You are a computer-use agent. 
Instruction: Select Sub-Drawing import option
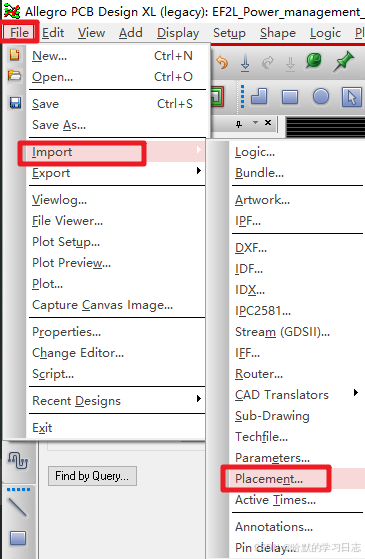tap(297, 416)
